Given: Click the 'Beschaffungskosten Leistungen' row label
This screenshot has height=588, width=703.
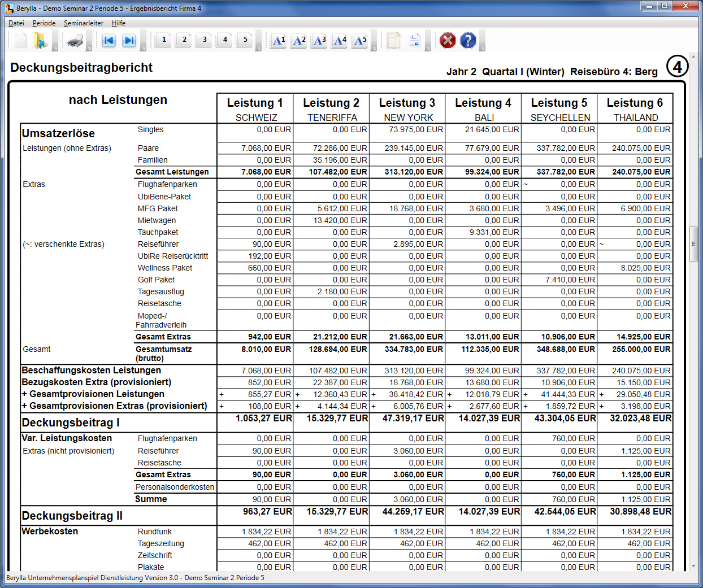Looking at the screenshot, I should tap(92, 370).
